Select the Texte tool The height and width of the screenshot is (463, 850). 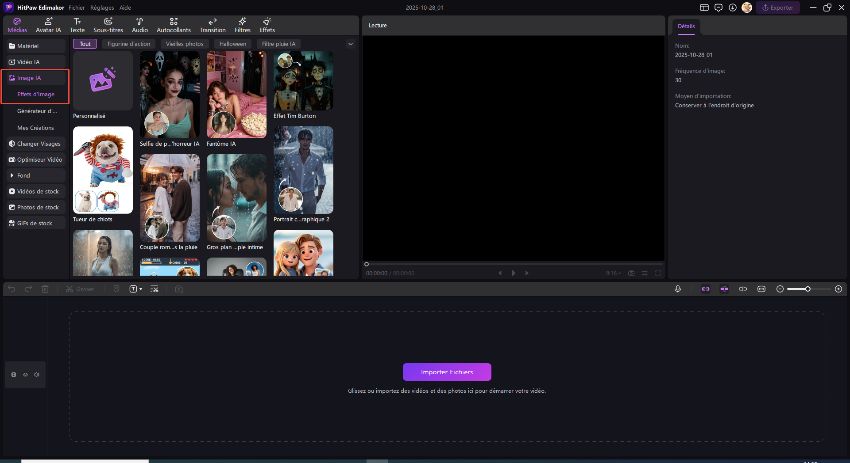[78, 25]
